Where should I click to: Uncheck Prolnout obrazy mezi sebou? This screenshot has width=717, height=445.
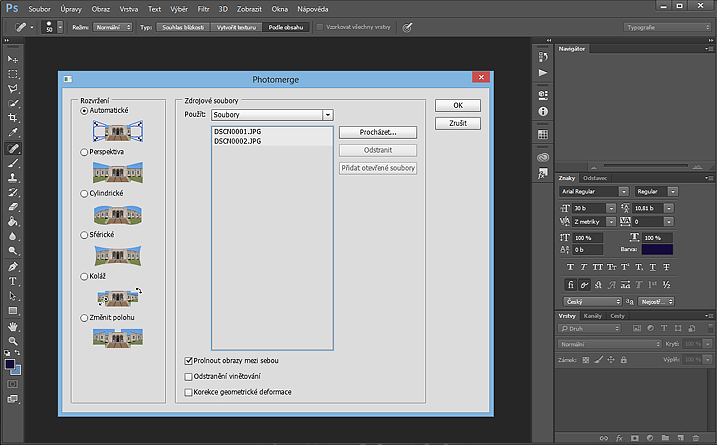188,361
